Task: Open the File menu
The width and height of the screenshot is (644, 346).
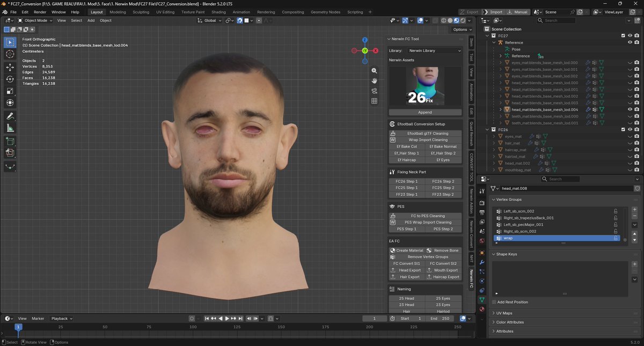Action: click(13, 12)
